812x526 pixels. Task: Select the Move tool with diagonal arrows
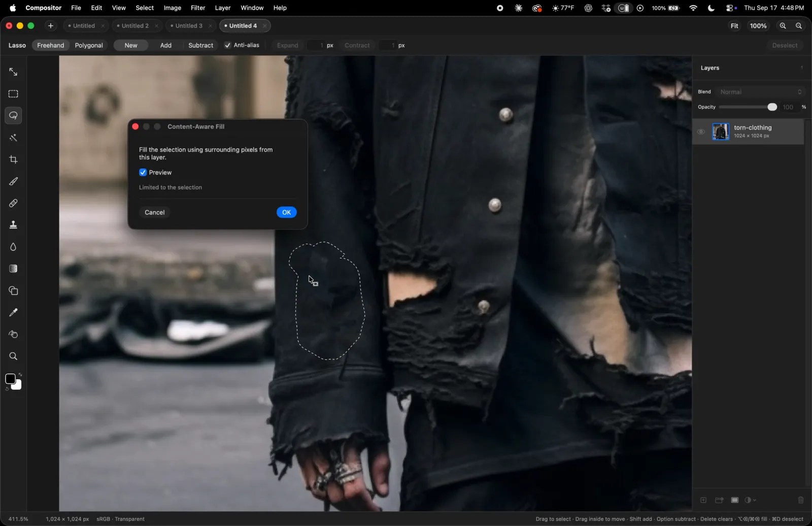click(13, 72)
